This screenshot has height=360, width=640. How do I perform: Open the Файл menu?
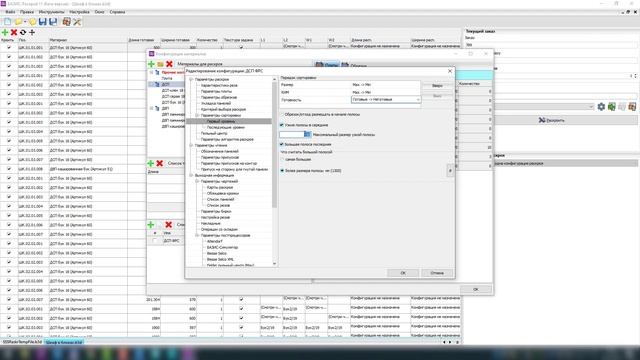(x=10, y=12)
